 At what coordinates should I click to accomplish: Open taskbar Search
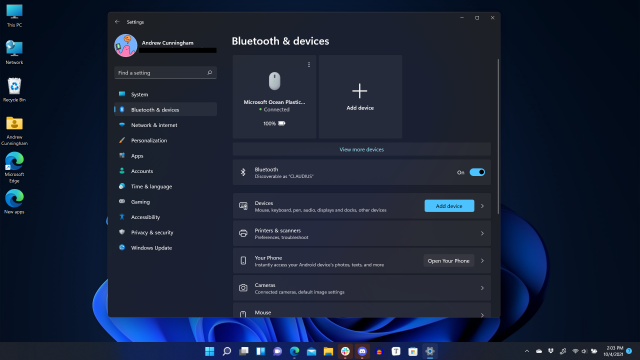pos(227,351)
